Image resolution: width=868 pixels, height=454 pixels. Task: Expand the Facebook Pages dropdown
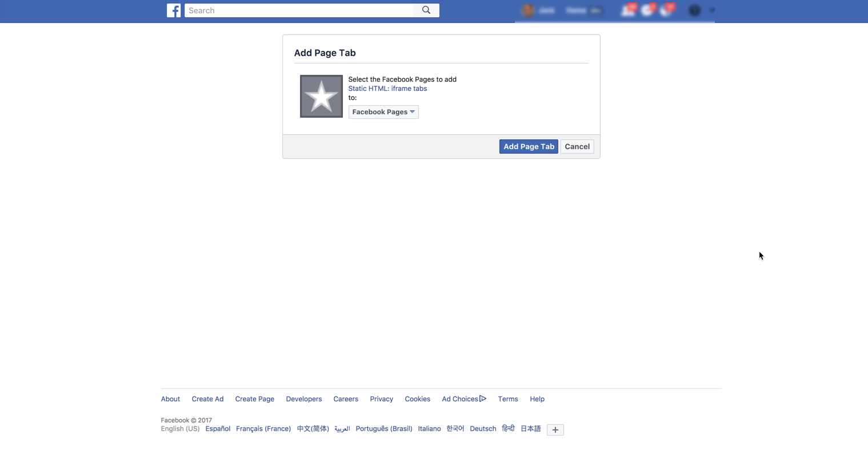[x=383, y=112]
